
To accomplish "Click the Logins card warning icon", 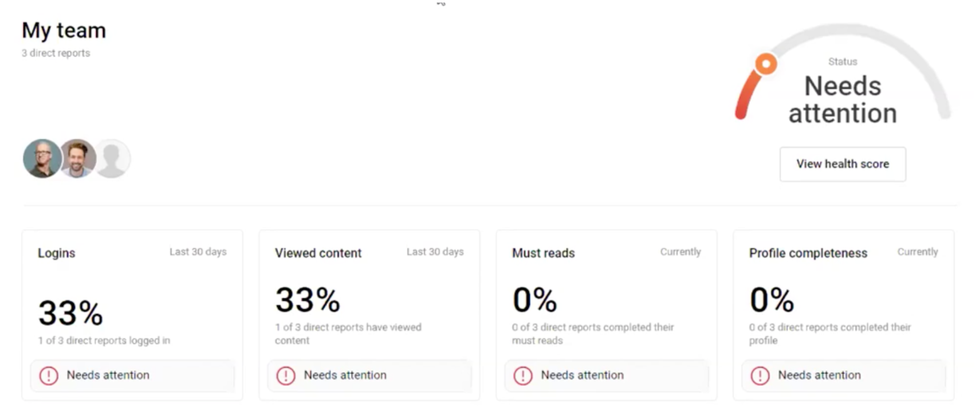I will (x=48, y=375).
